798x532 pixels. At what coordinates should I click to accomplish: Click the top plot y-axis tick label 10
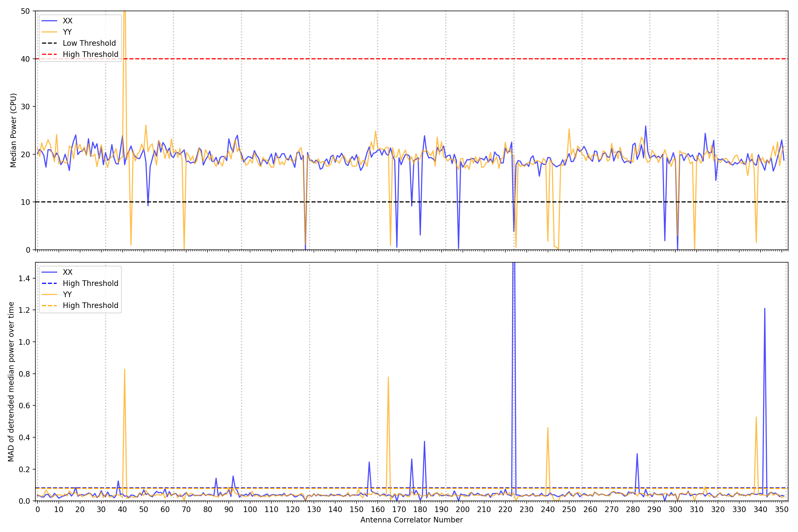point(26,202)
